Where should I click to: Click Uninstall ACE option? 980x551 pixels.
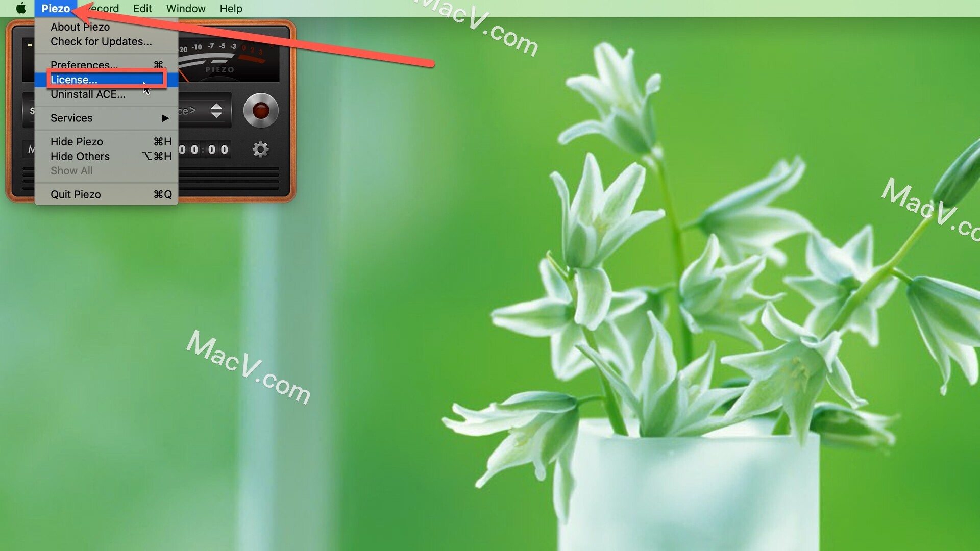(88, 94)
